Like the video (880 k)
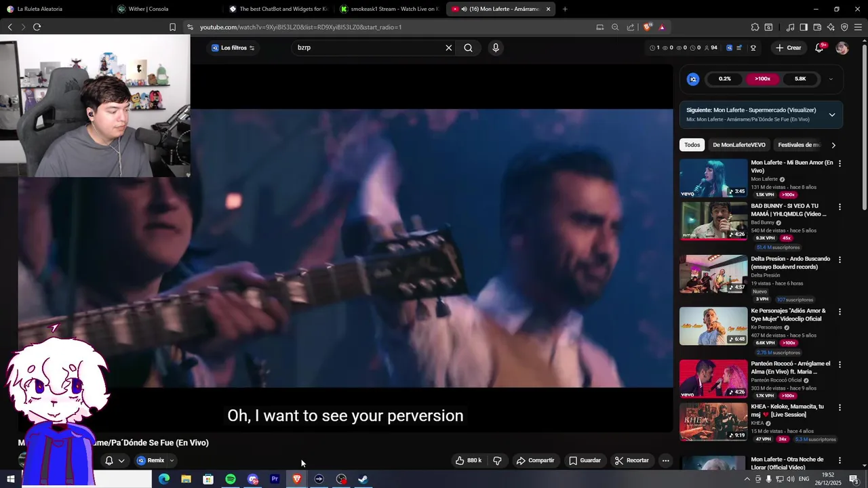 469,461
